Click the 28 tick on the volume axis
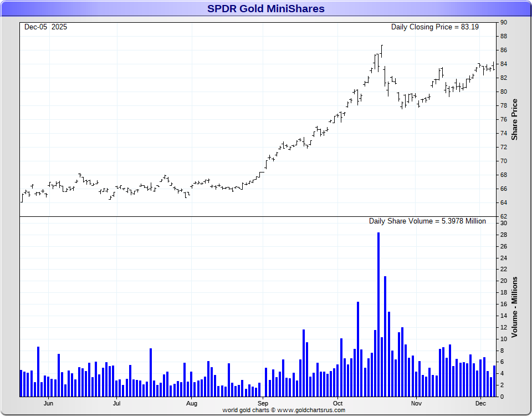This screenshot has width=532, height=416. click(504, 235)
